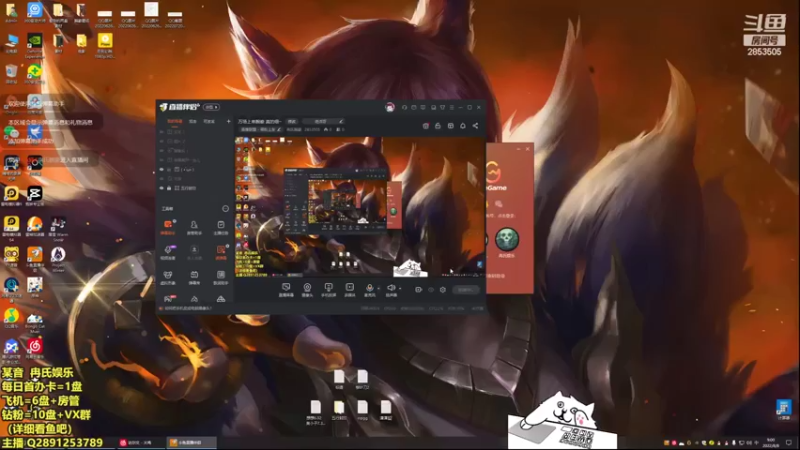Click the camera screenshot icon above preview
The height and width of the screenshot is (450, 800).
pyautogui.click(x=426, y=126)
